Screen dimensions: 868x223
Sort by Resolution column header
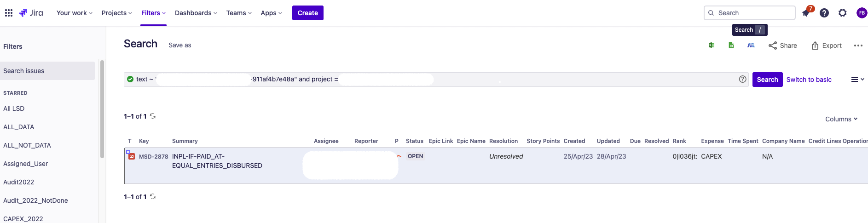click(x=503, y=141)
